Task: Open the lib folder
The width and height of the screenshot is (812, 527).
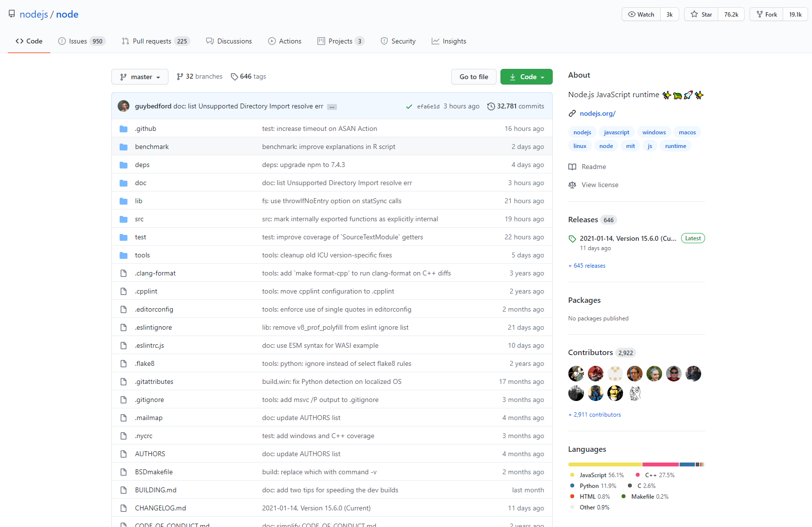Action: pyautogui.click(x=139, y=201)
